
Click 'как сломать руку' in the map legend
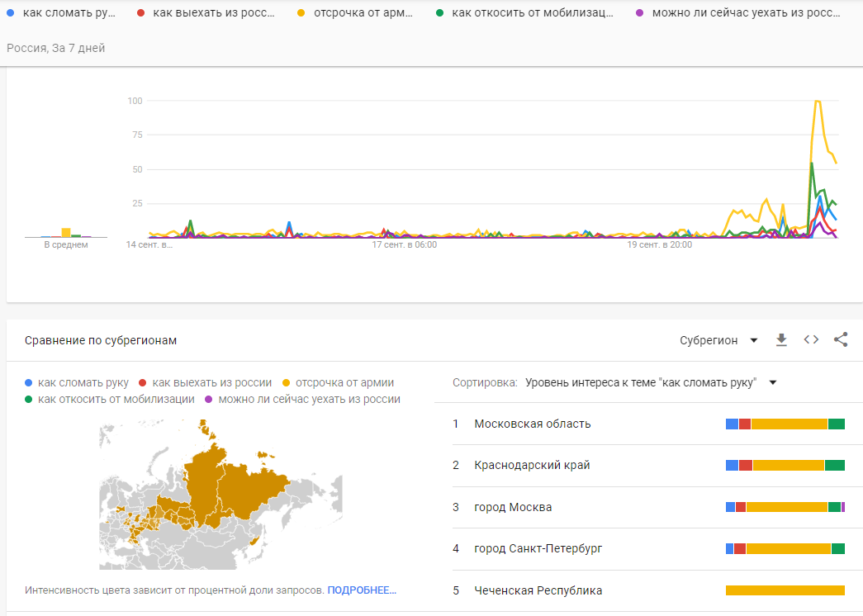pos(83,382)
